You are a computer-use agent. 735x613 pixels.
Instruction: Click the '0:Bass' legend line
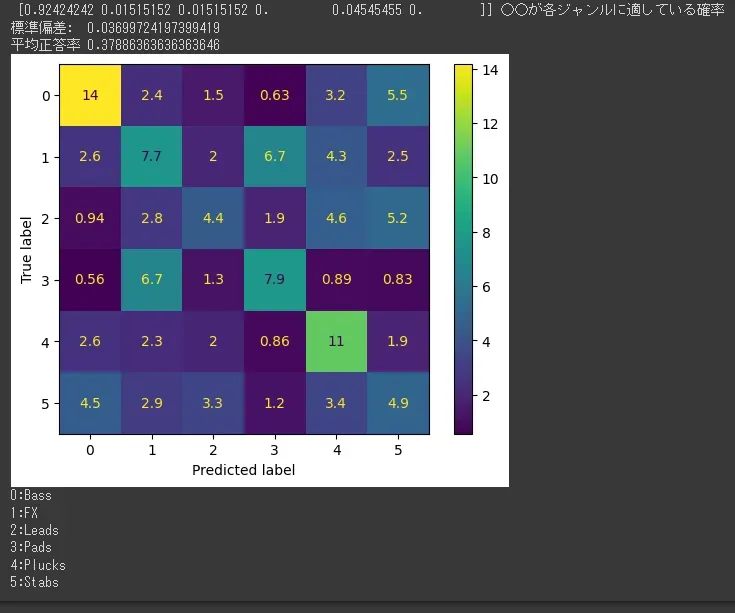coord(31,495)
